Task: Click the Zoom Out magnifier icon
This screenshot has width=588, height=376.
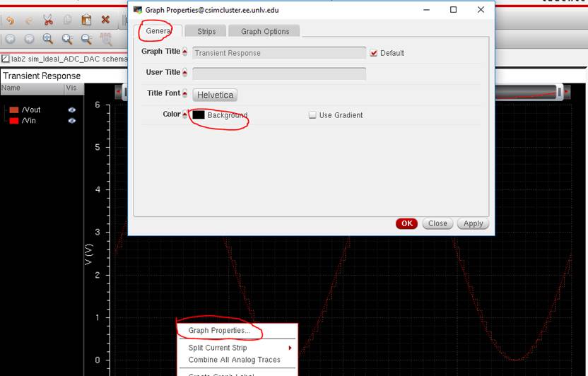Action: [x=87, y=39]
